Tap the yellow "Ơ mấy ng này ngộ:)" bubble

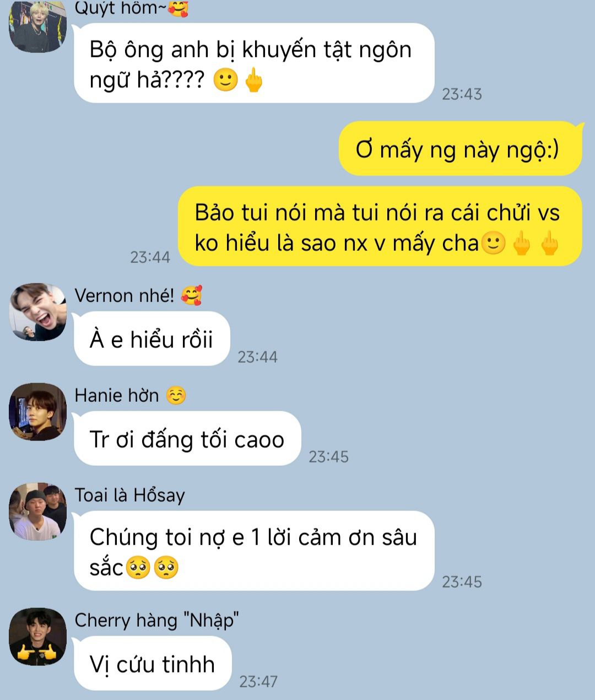point(460,149)
